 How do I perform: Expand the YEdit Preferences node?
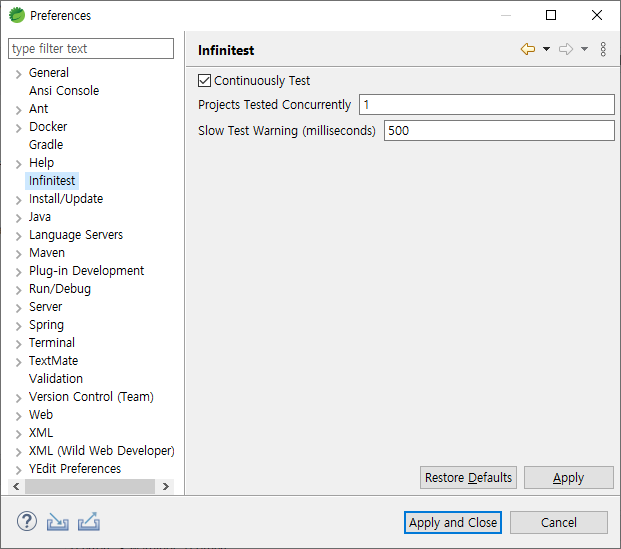(x=18, y=470)
